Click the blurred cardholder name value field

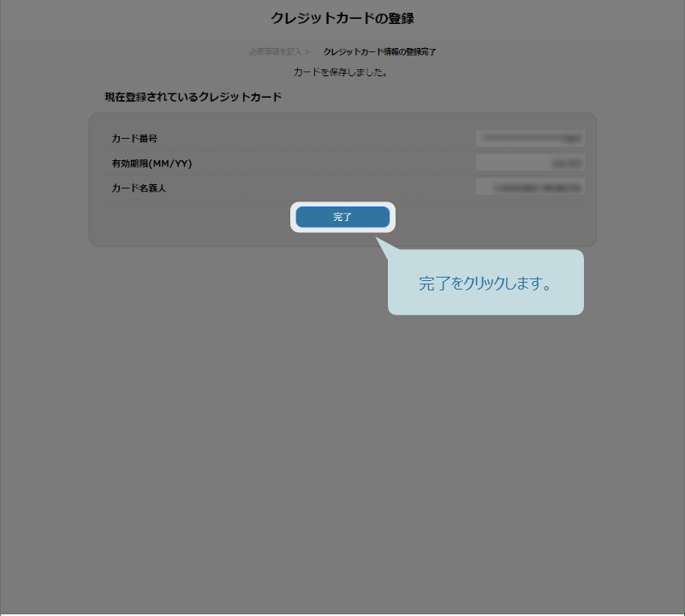(530, 187)
